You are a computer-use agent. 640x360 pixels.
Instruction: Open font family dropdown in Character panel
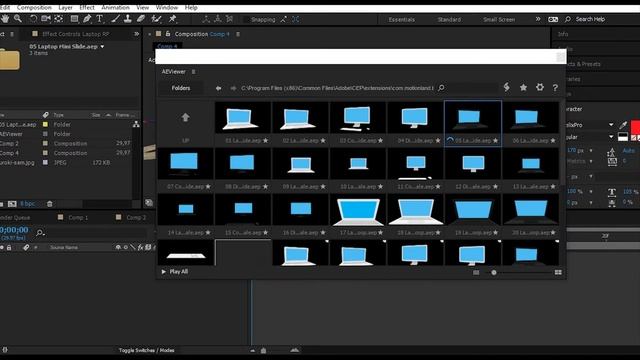coord(611,125)
